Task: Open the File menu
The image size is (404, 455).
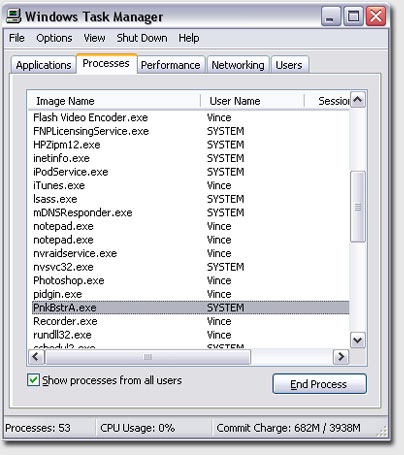Action: pos(17,38)
